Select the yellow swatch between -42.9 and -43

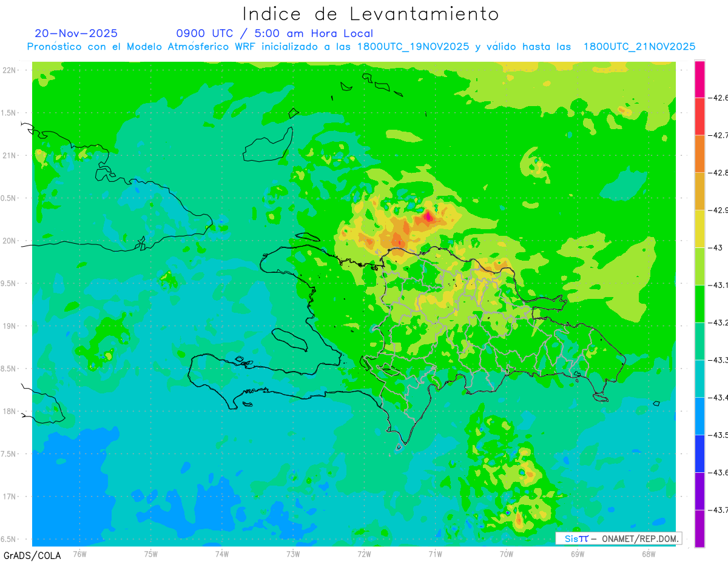click(x=699, y=229)
